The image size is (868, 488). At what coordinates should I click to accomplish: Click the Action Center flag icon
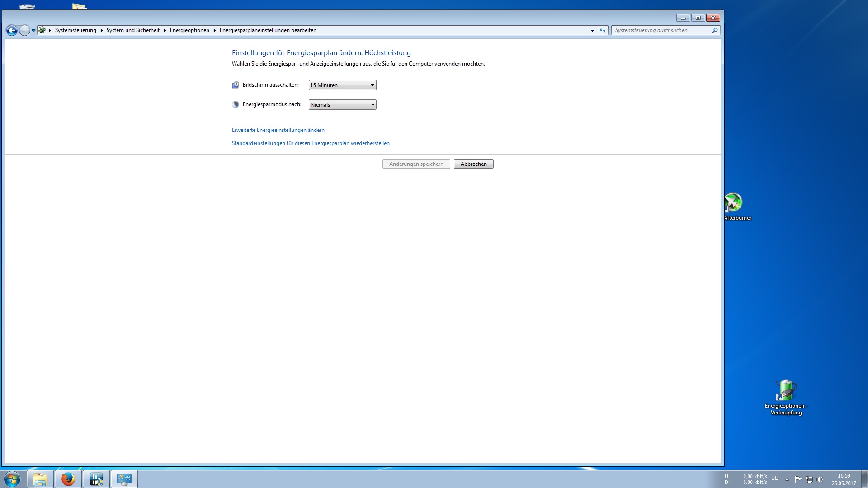[798, 479]
